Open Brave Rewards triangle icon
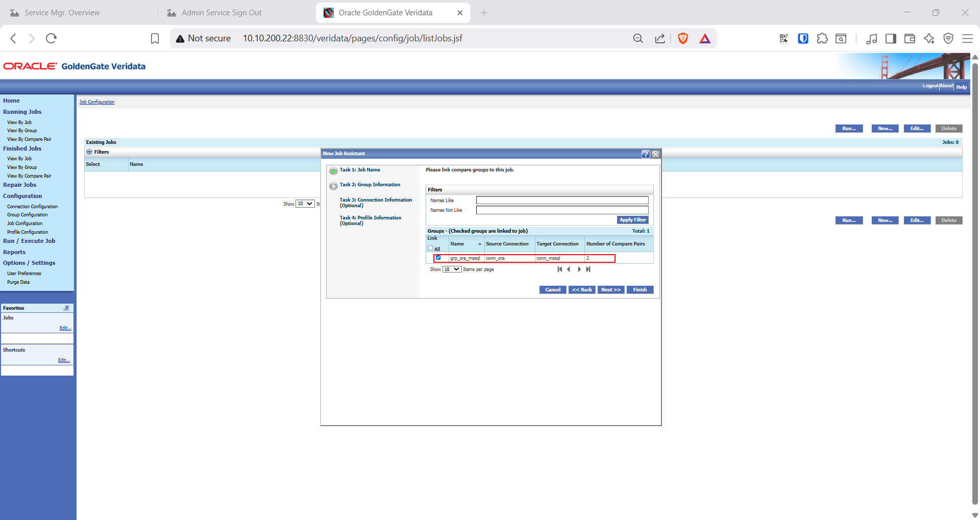The width and height of the screenshot is (980, 520). click(x=705, y=38)
